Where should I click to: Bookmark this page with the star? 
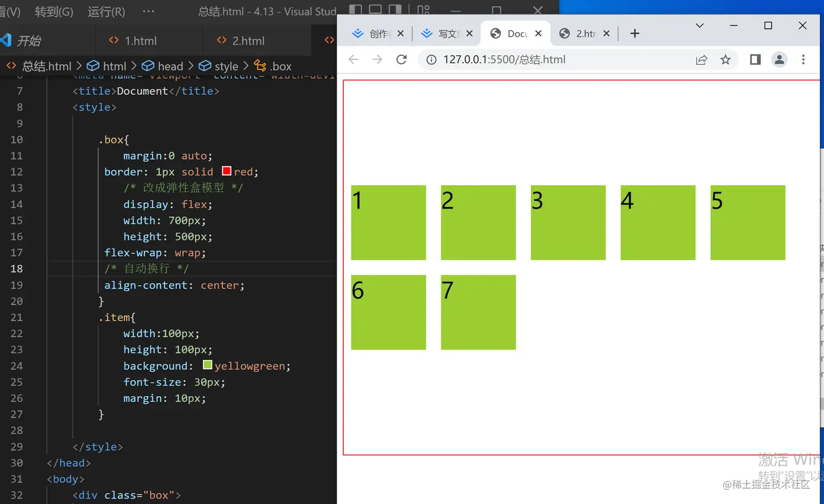pos(725,59)
